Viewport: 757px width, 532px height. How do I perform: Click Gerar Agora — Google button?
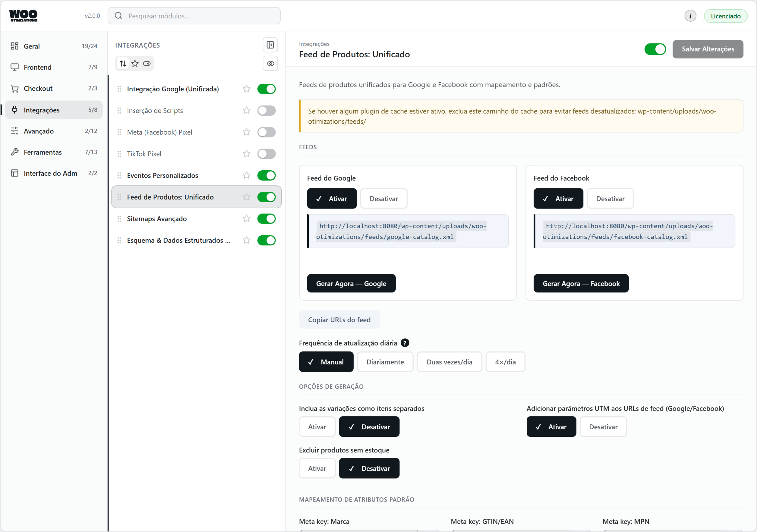[351, 283]
